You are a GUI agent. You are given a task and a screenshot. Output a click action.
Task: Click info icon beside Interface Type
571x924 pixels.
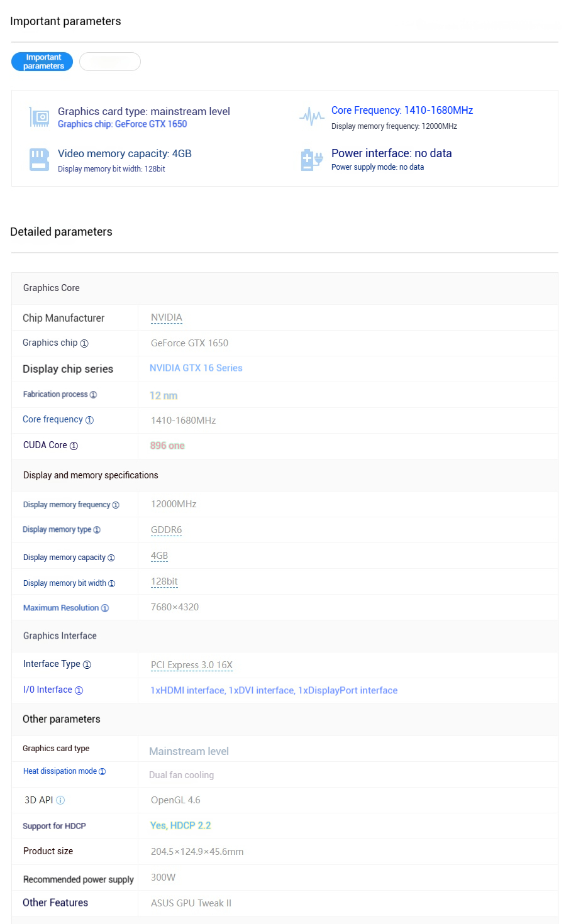tap(87, 664)
